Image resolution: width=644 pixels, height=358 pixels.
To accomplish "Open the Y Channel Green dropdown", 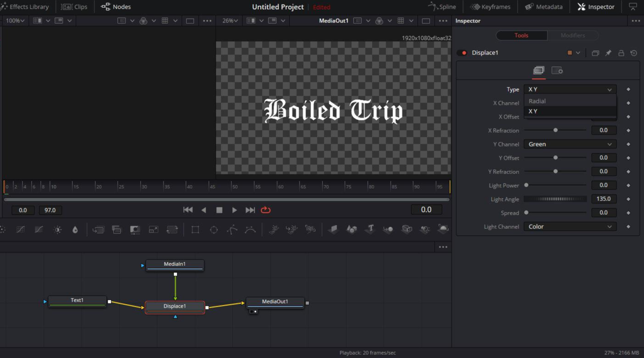I will coord(570,144).
